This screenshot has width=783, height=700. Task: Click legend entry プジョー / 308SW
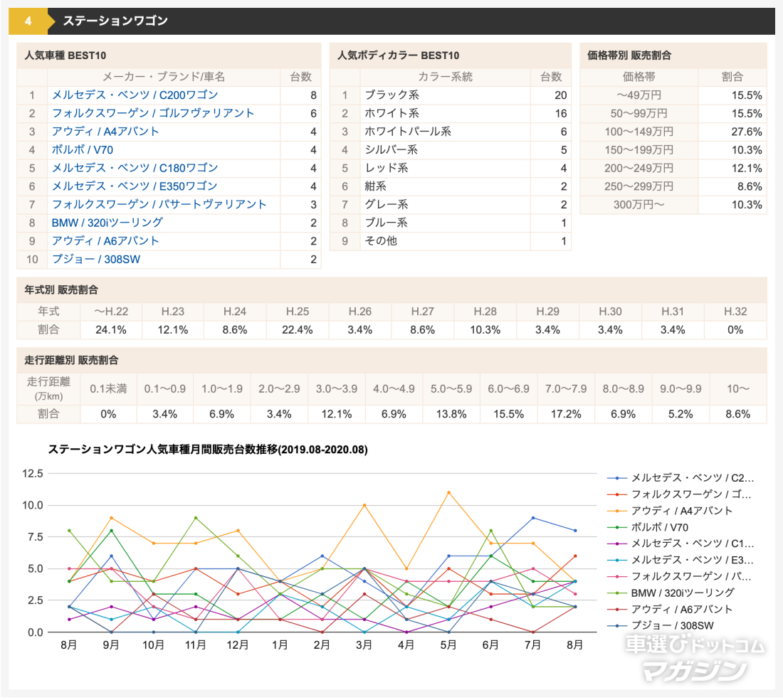[x=661, y=625]
